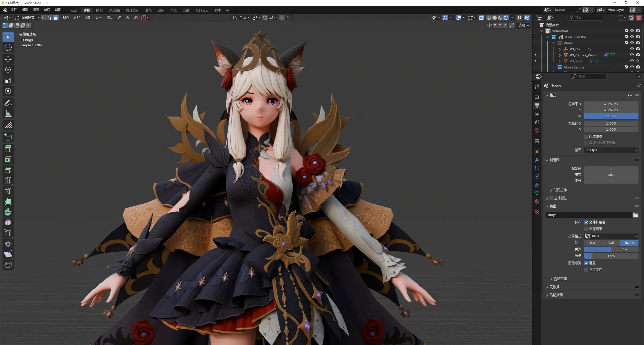Hide PS_Cycles_World using its eye icon
Screen dimensions: 644x345
[x=632, y=55]
